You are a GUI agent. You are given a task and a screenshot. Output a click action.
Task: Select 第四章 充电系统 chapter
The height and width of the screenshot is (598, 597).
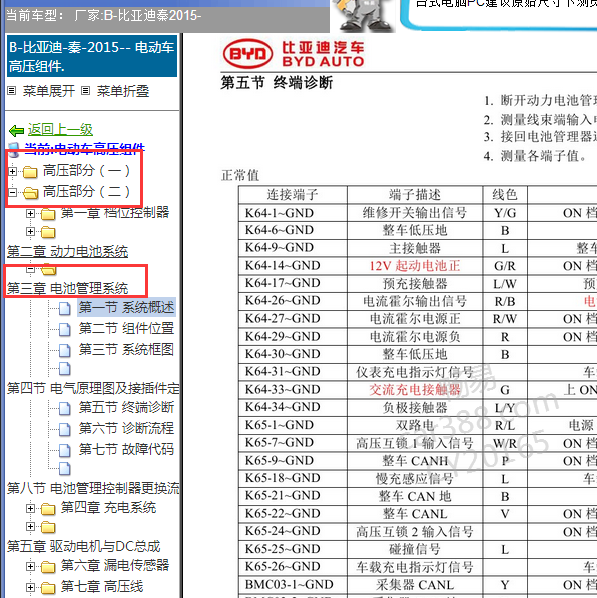pos(108,508)
